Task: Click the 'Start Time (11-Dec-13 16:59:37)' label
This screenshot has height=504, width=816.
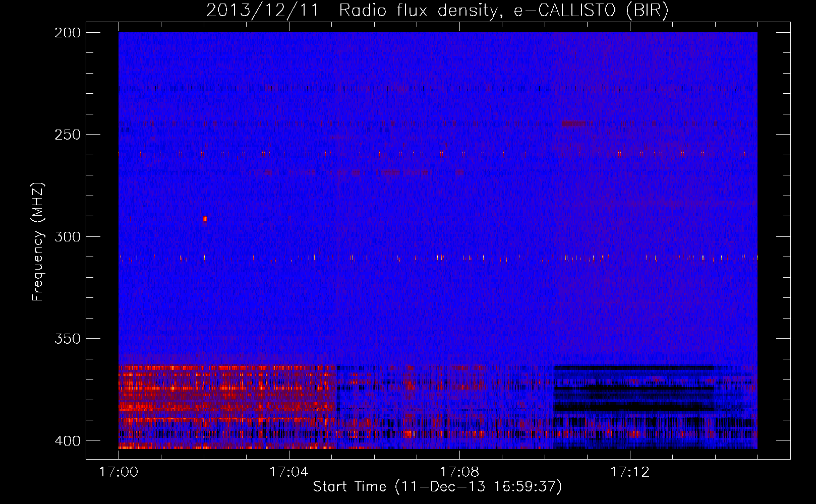Action: [x=437, y=487]
